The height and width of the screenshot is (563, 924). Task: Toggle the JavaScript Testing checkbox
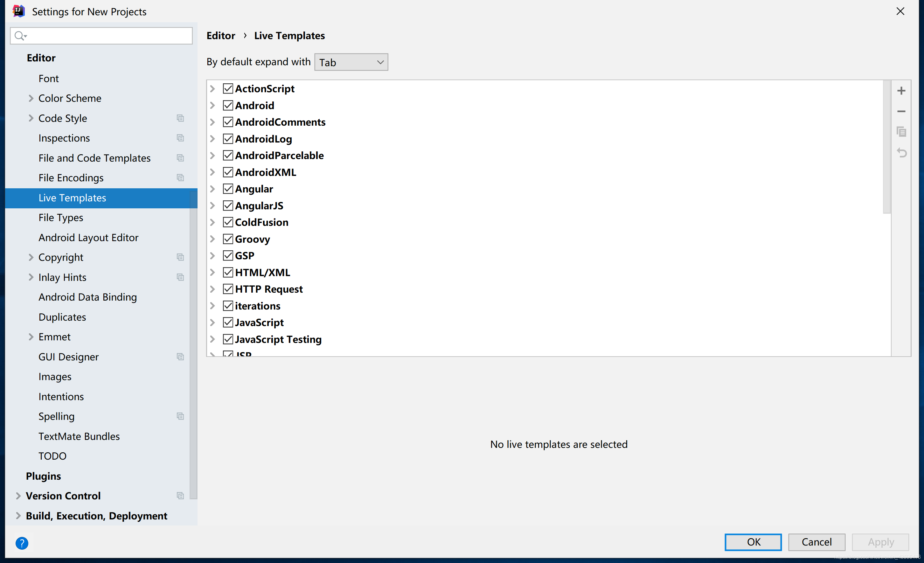click(x=228, y=339)
